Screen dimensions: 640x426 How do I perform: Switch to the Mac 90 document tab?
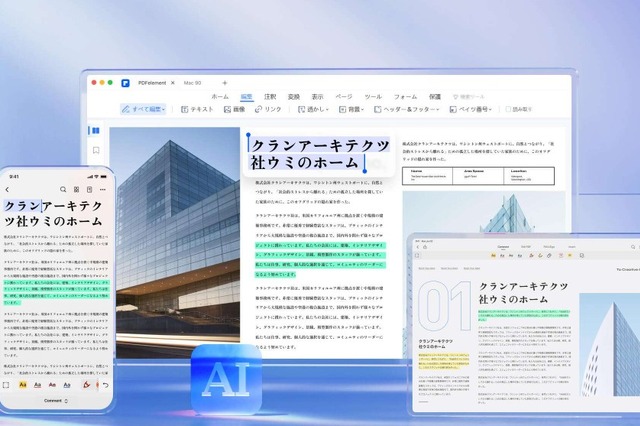[x=192, y=83]
